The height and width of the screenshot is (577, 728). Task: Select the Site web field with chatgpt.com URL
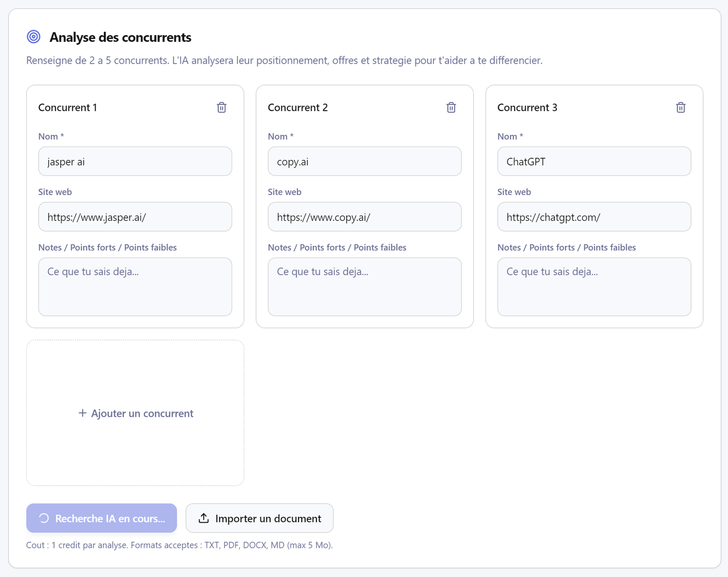[x=594, y=217]
